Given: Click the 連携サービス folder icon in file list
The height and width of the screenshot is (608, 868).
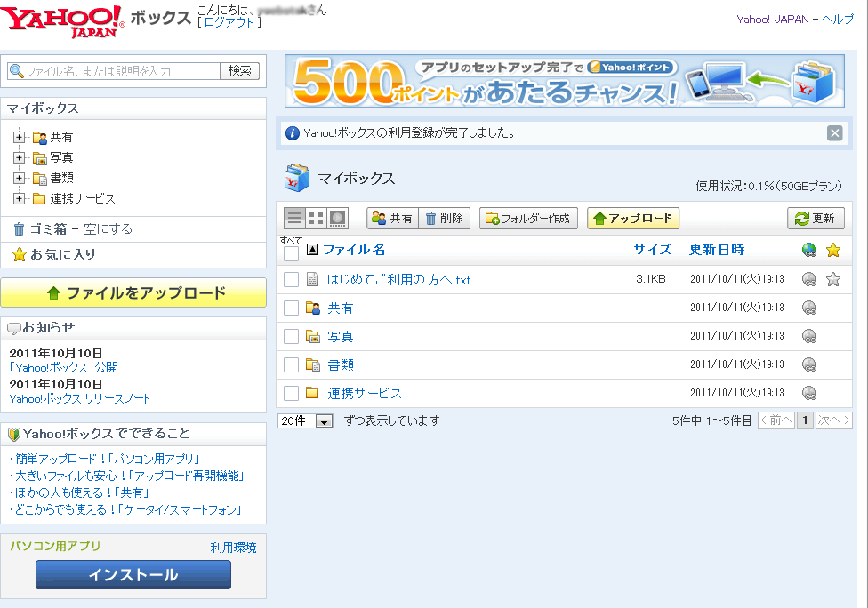Looking at the screenshot, I should click(313, 393).
